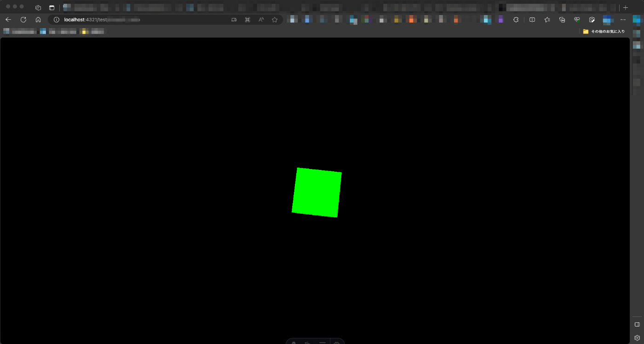Open the QR code/apps grid icon in the address bar
Screen dimensions: 644x344
247,20
